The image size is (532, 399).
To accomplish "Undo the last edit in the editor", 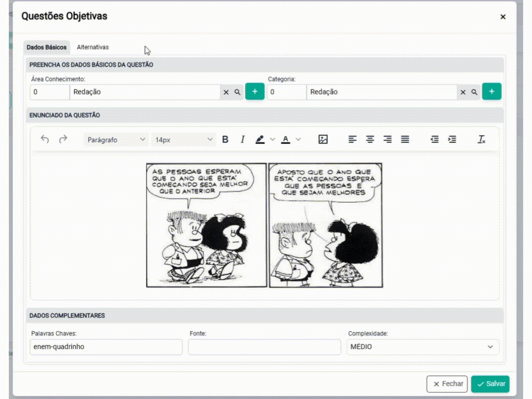I will point(45,139).
